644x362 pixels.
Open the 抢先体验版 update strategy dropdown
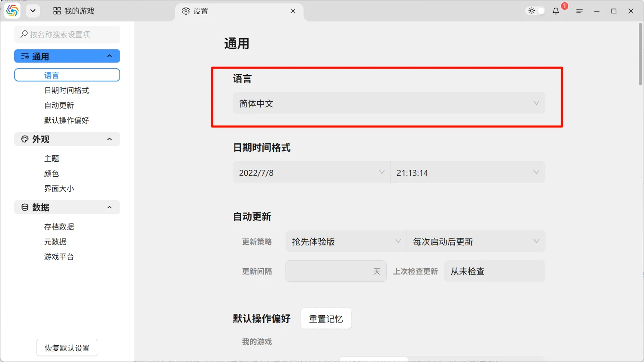tap(346, 241)
